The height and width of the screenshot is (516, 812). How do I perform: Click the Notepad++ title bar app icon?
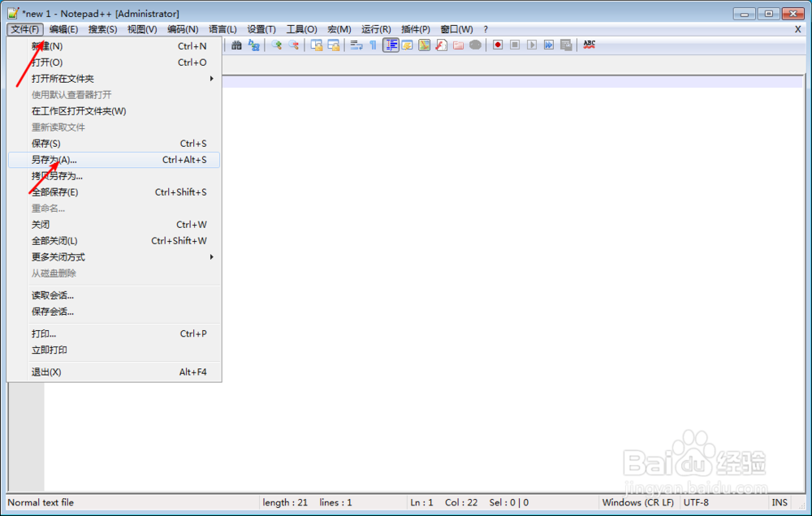tap(13, 14)
